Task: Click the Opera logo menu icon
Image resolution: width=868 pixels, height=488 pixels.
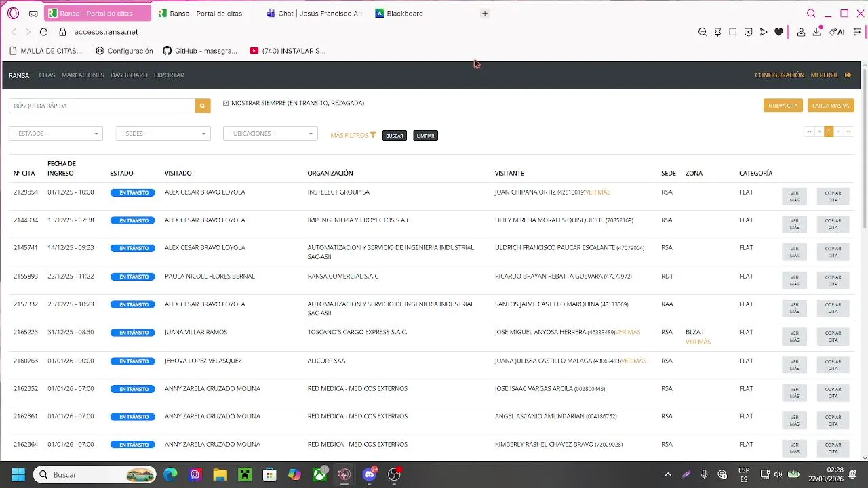Action: click(x=13, y=14)
